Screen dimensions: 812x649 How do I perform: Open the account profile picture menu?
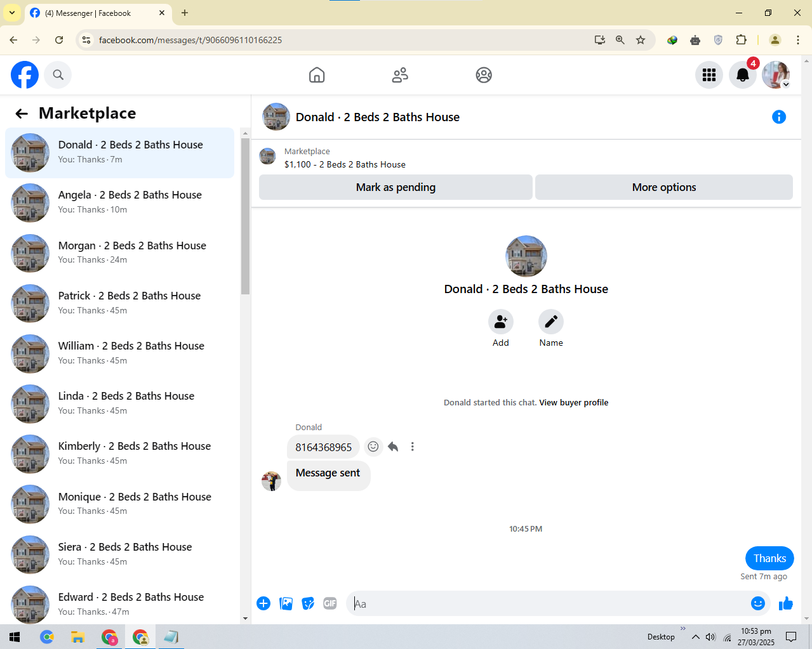click(776, 75)
